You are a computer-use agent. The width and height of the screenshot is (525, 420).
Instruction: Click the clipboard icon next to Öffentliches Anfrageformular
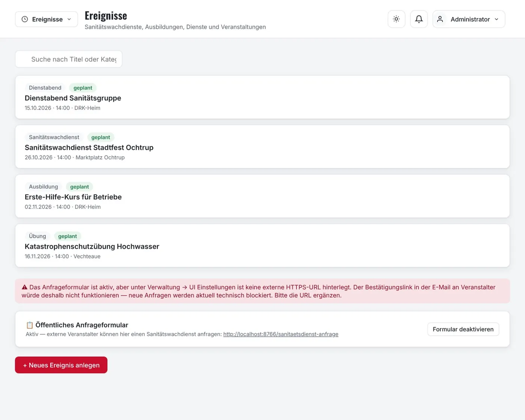coord(30,325)
